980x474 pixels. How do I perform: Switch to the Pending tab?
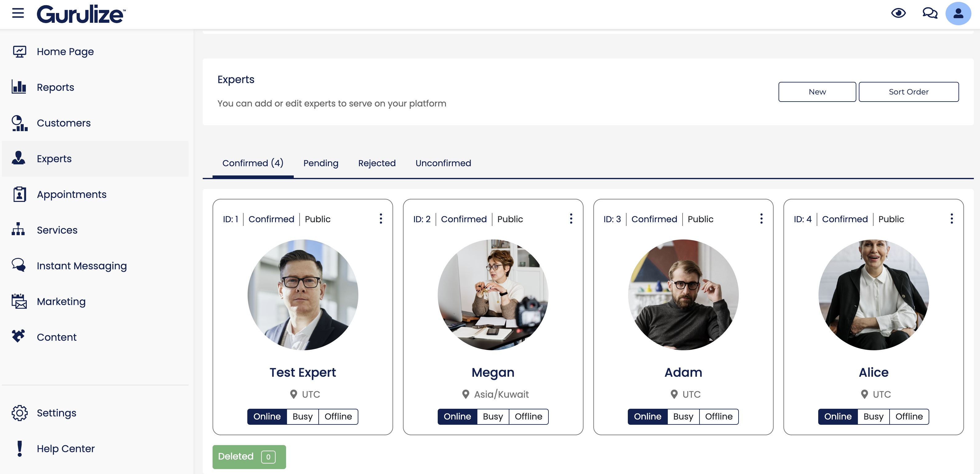pos(320,163)
